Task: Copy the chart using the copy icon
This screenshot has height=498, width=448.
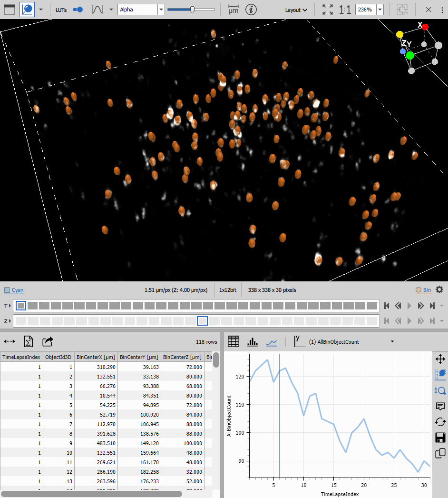Action: coord(440,453)
